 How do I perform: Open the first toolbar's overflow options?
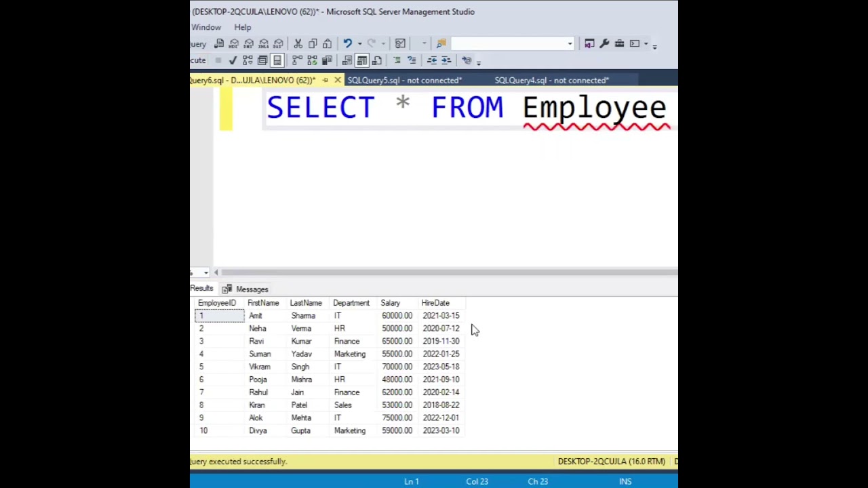pos(654,45)
